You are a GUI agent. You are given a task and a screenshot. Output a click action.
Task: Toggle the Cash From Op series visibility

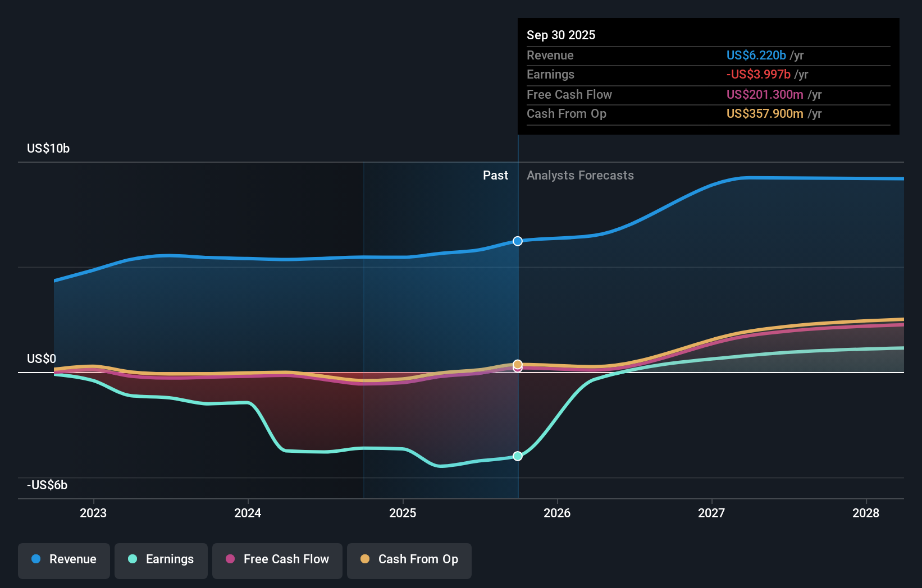[x=409, y=559]
